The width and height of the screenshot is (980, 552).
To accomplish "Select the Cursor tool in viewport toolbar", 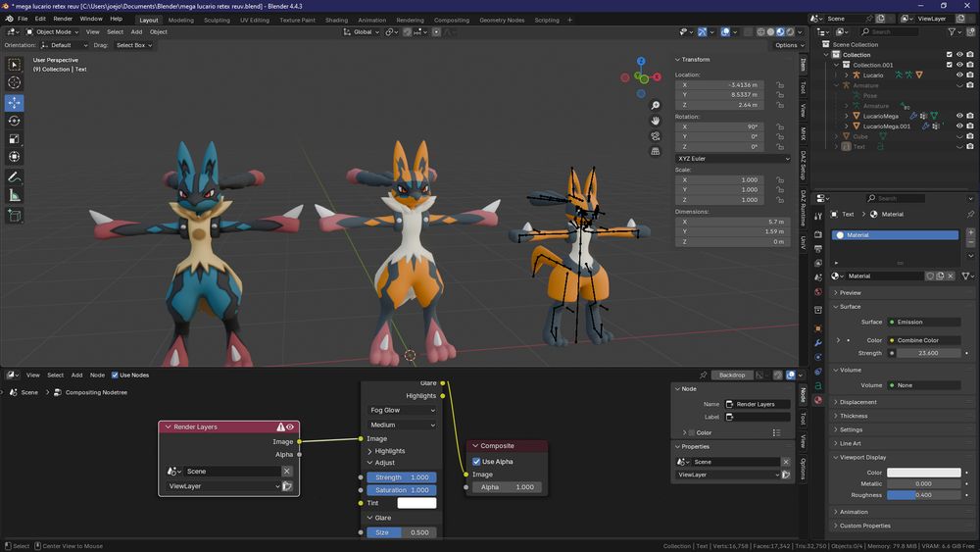I will coord(15,82).
